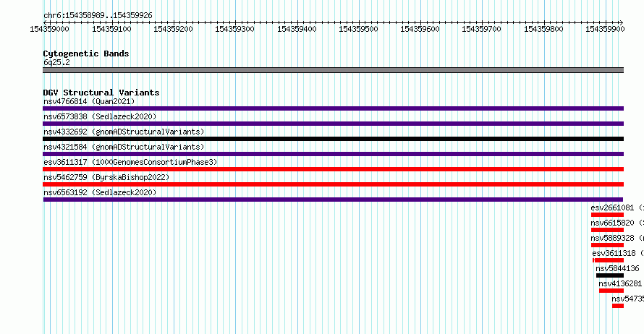Image resolution: width=644 pixels, height=334 pixels.
Task: Click ruler position 154359500
Action: (358, 29)
